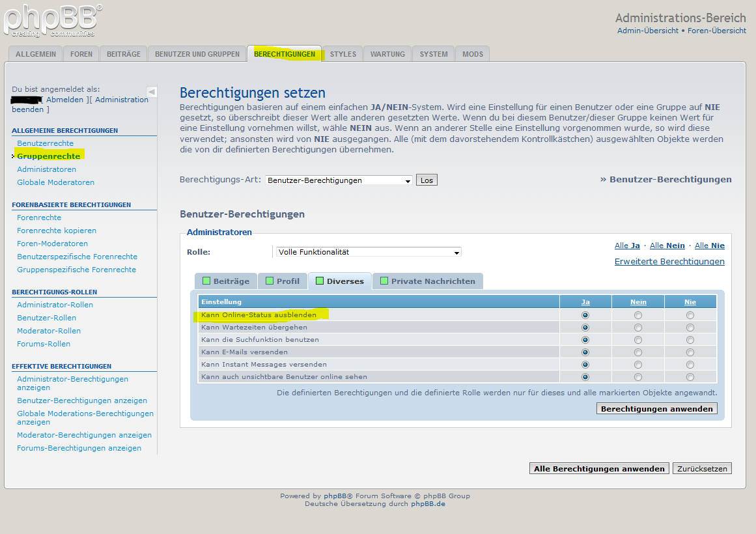Image resolution: width=756 pixels, height=534 pixels.
Task: Sort by the Ja column header
Action: pos(585,302)
